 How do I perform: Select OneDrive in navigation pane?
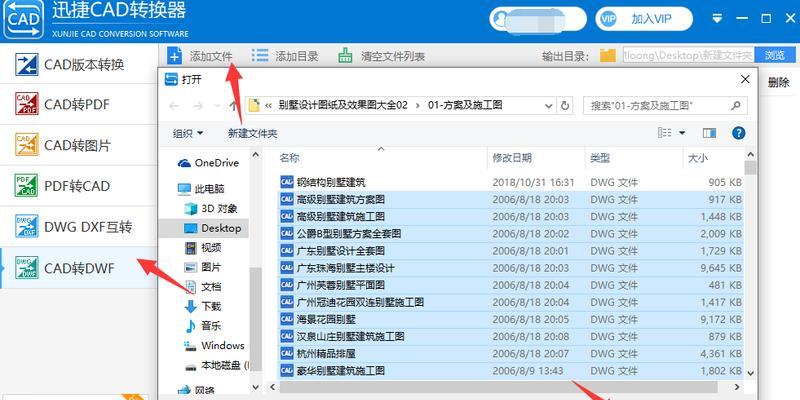click(208, 163)
